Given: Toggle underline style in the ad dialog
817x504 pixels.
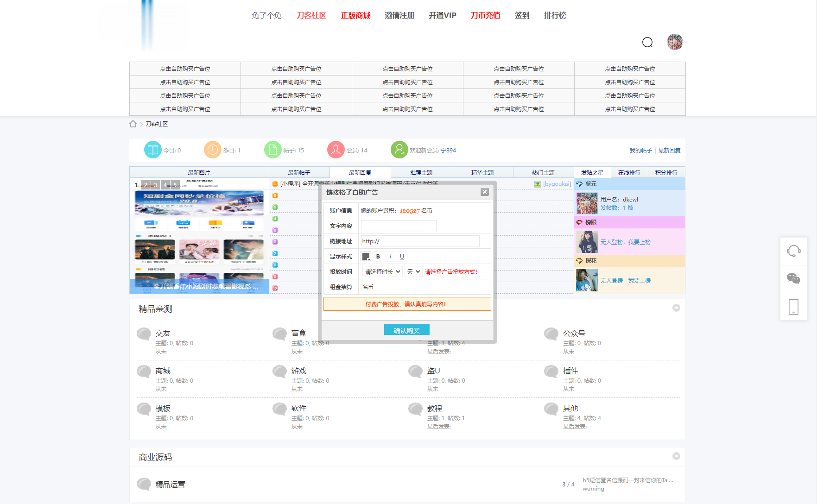Looking at the screenshot, I should pos(402,256).
